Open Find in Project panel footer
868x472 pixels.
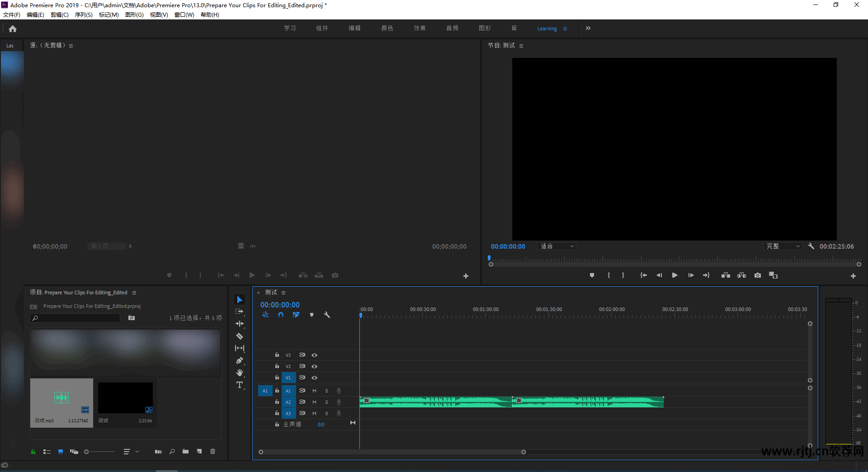172,451
